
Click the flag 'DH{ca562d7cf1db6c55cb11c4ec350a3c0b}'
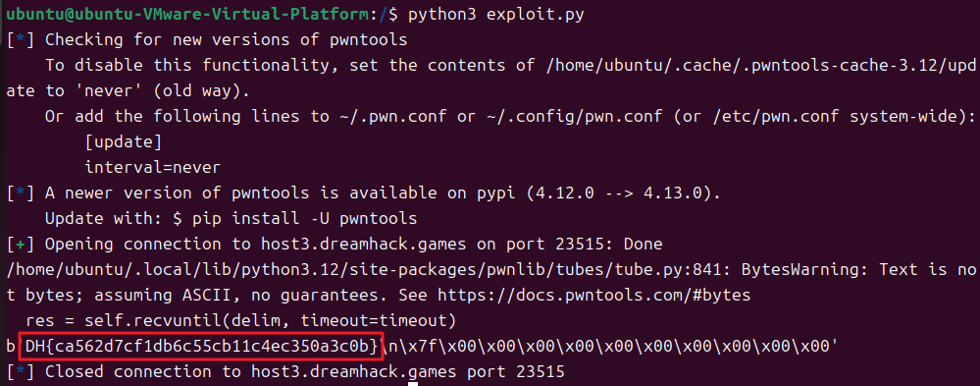(x=202, y=347)
